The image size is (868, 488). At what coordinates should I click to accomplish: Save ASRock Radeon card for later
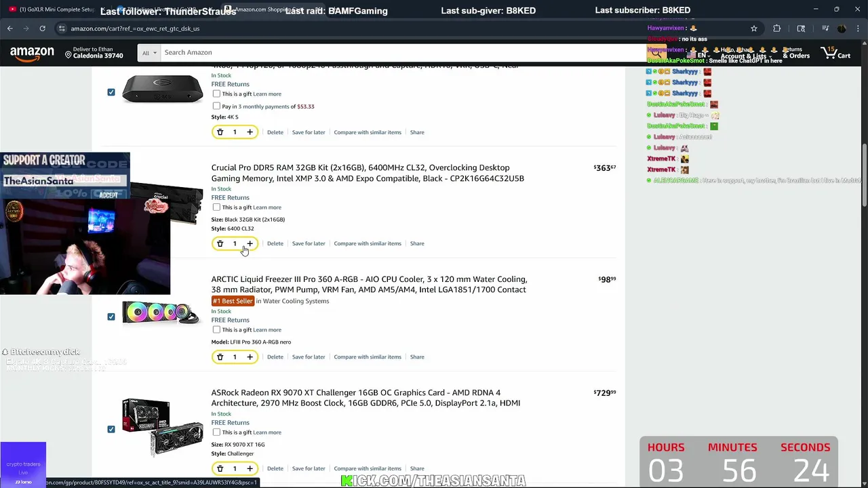(309, 468)
